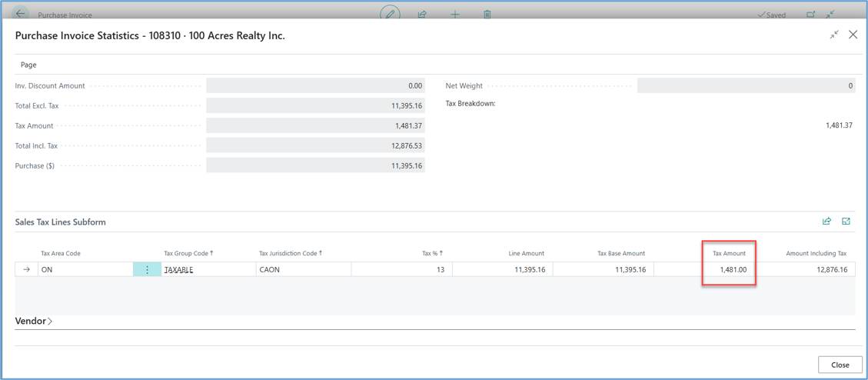This screenshot has width=868, height=380.
Task: Click the Purchase ($) field
Action: coord(315,165)
